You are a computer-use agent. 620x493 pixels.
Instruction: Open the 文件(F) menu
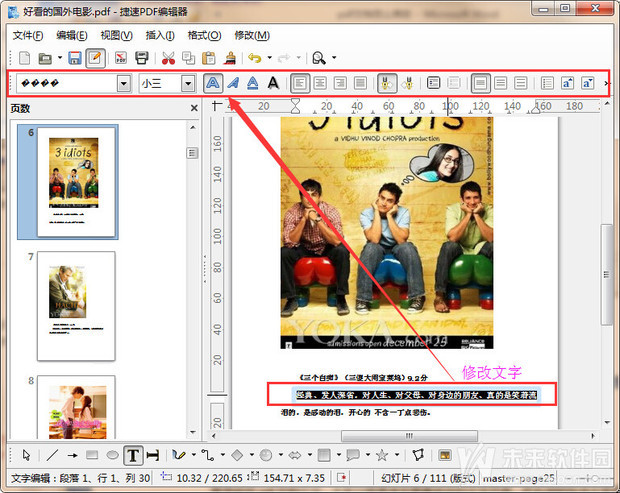coord(28,36)
